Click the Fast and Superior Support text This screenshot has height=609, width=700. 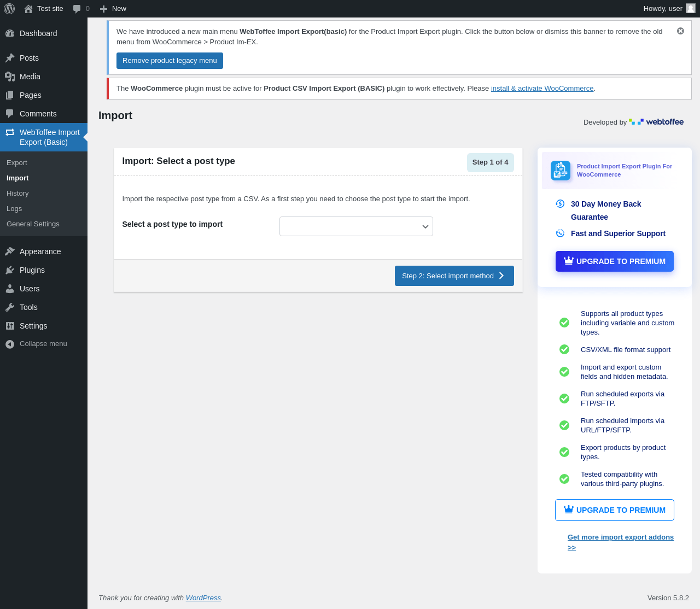(x=618, y=233)
